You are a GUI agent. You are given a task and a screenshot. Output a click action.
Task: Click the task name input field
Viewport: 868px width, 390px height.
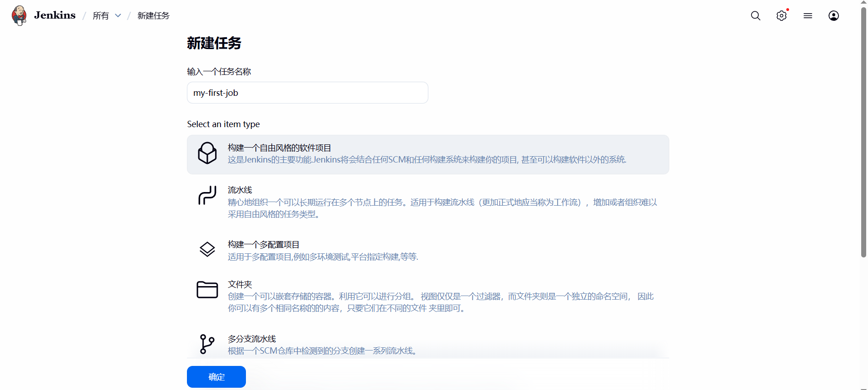click(307, 93)
